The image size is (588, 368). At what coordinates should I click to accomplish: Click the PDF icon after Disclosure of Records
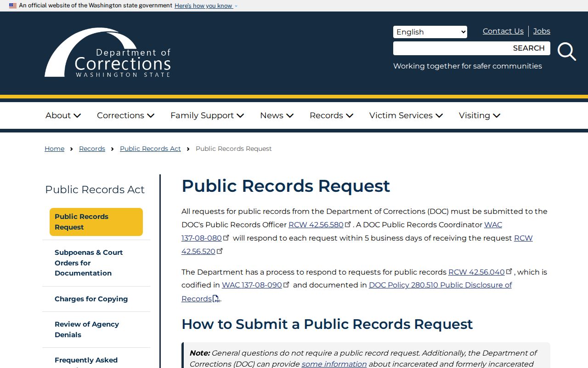click(x=217, y=299)
